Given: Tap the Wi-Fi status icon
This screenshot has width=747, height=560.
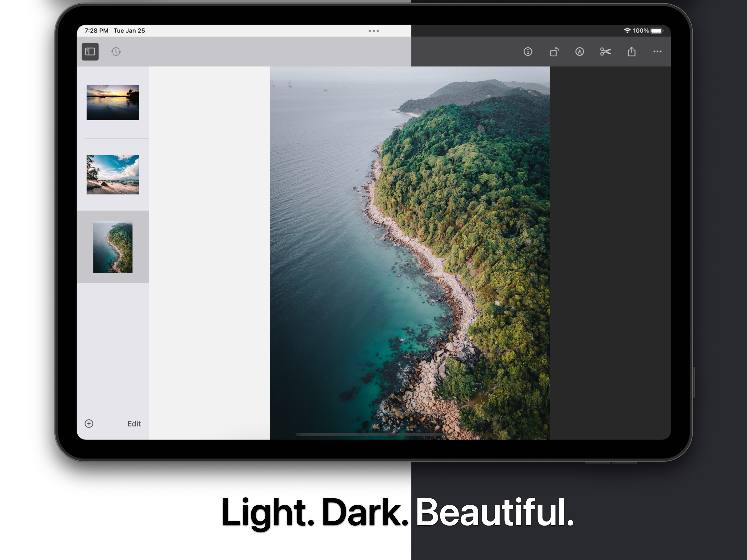Looking at the screenshot, I should point(627,31).
